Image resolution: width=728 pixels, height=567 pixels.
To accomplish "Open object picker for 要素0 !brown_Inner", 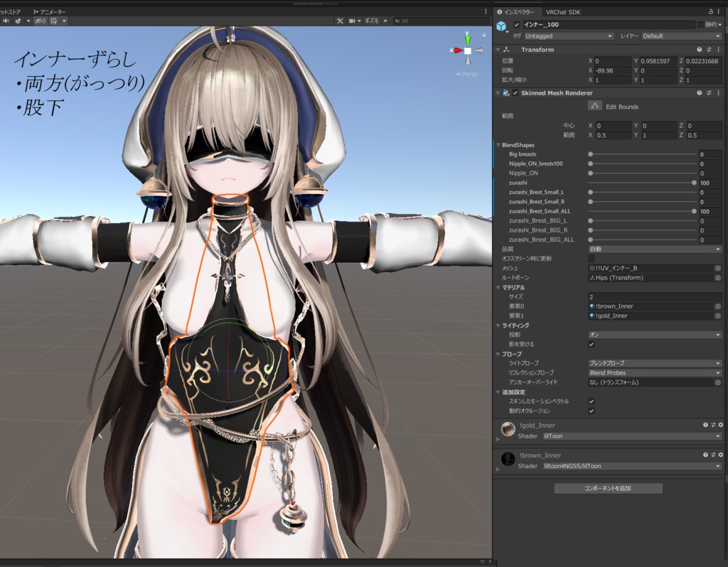I will (x=718, y=306).
